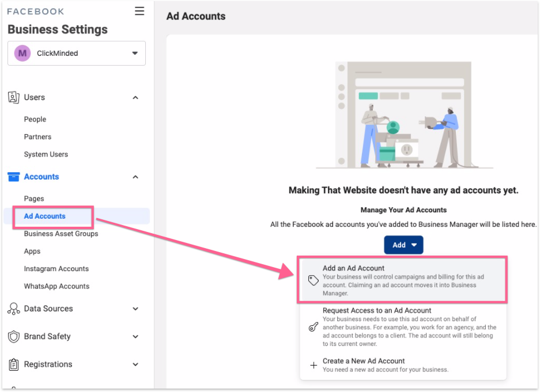Screen dimensions: 540x392
Task: Click the Accounts section icon
Action: 14,177
